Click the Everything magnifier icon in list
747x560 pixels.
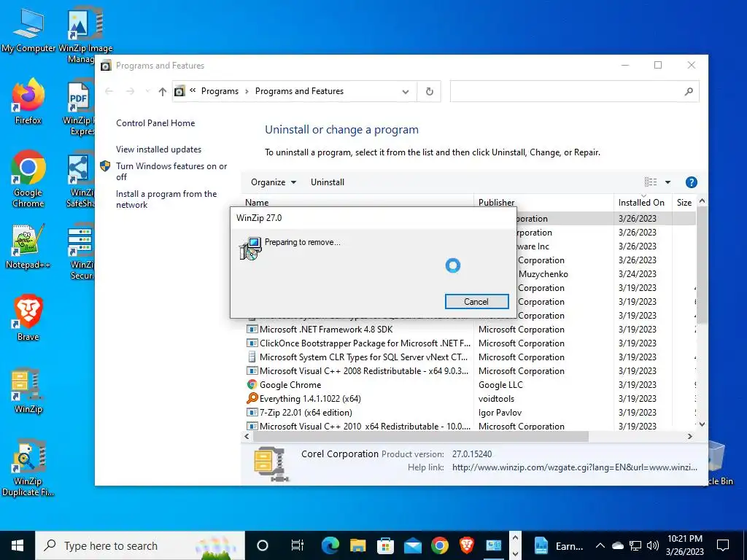coord(252,398)
